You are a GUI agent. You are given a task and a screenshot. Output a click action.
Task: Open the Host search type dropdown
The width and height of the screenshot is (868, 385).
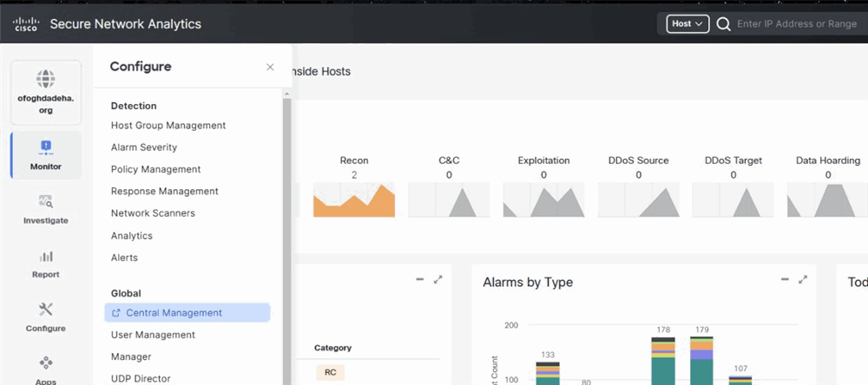pyautogui.click(x=687, y=24)
